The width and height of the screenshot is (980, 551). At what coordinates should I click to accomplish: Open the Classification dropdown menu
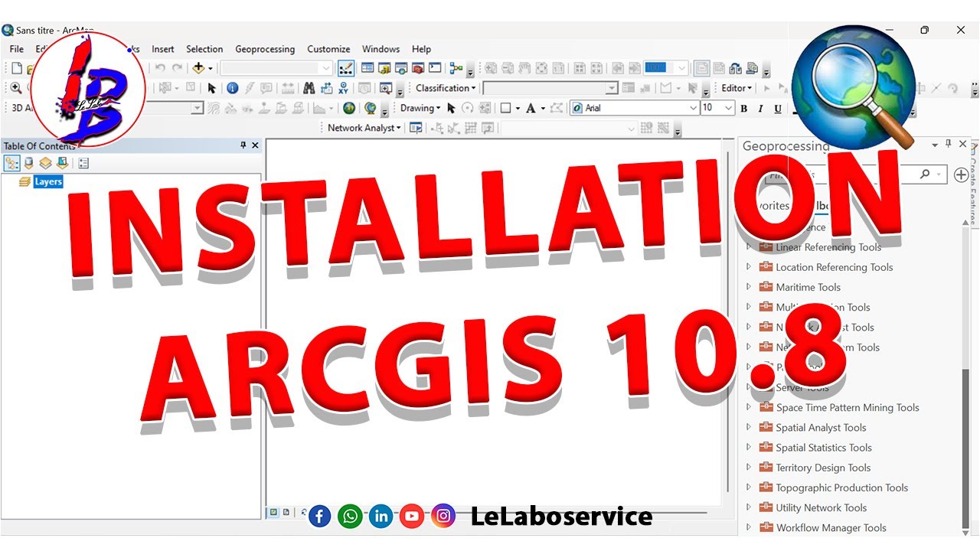coord(446,88)
